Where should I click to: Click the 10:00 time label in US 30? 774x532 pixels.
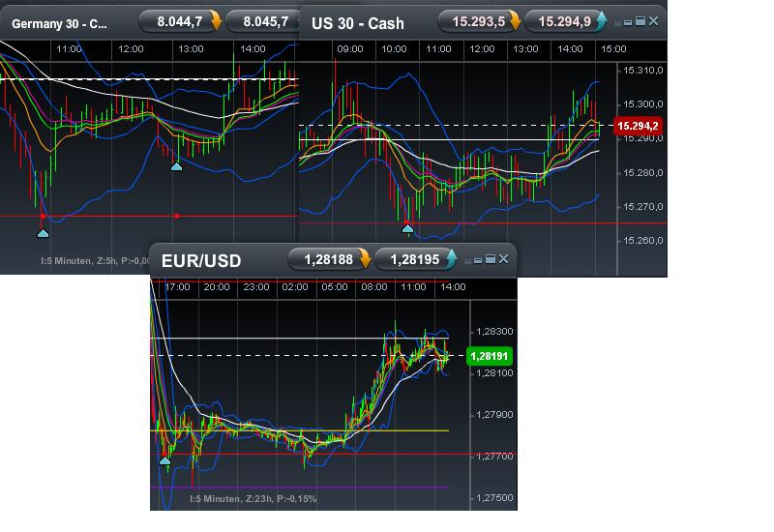pyautogui.click(x=394, y=49)
